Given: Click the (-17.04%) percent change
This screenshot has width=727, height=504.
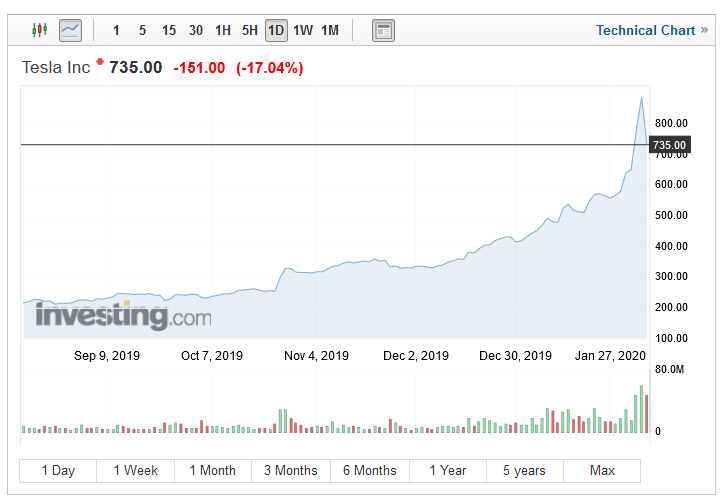Looking at the screenshot, I should 269,68.
